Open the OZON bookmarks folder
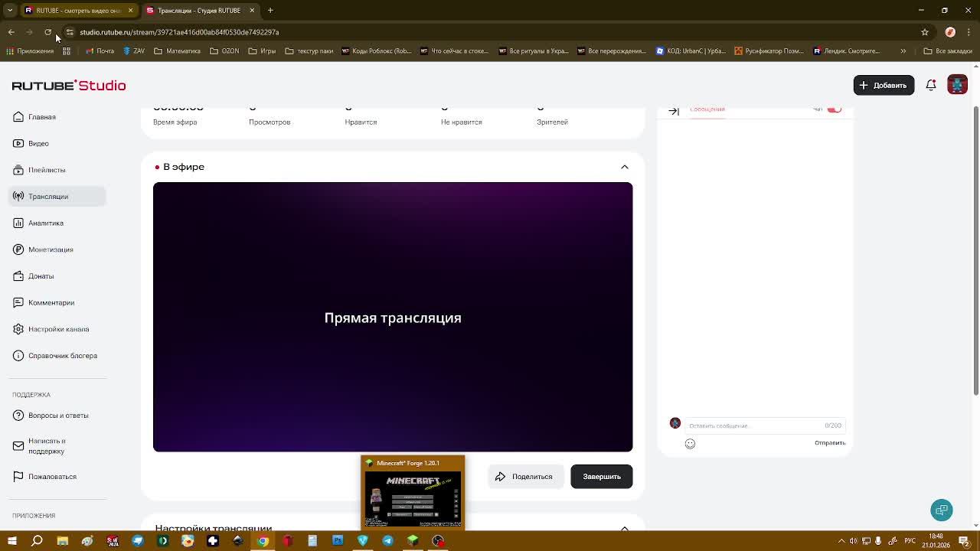Viewport: 980px width, 551px height. coord(224,51)
